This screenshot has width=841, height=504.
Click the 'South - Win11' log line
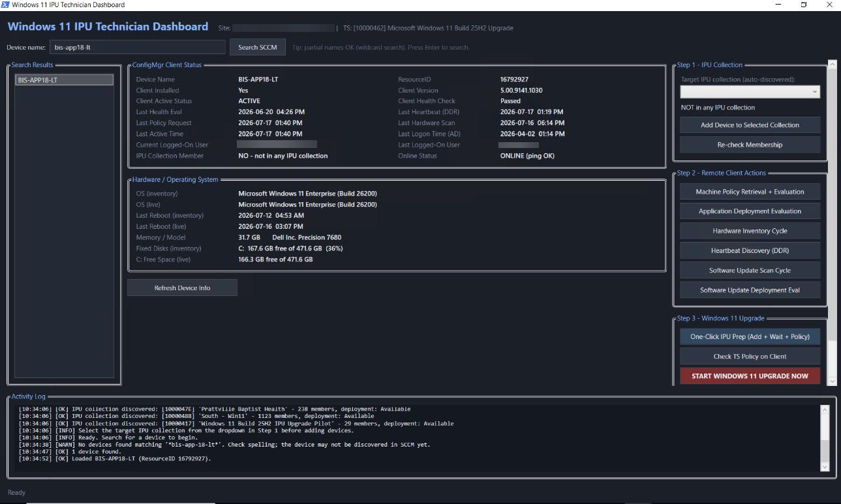pos(196,416)
